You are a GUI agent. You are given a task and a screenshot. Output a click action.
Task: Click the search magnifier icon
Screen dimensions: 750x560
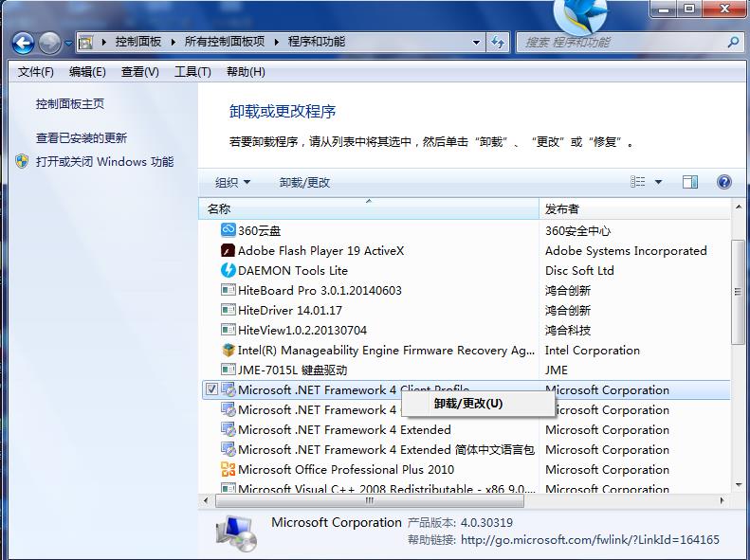pyautogui.click(x=733, y=43)
